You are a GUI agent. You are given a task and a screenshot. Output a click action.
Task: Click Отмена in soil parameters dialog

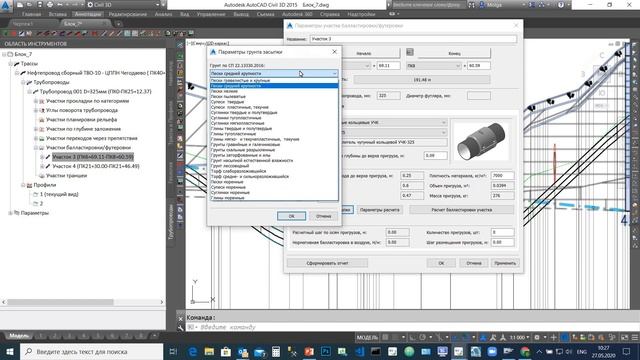coord(323,216)
